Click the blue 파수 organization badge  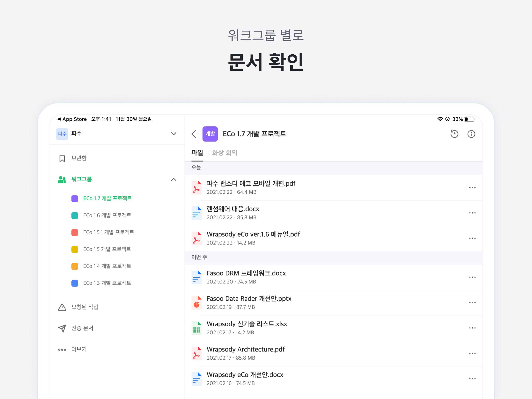pos(62,134)
